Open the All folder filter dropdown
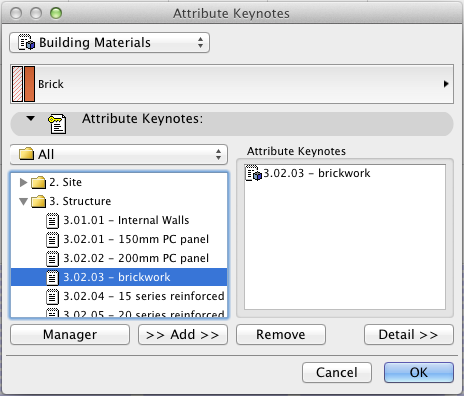The width and height of the screenshot is (464, 396). [119, 155]
